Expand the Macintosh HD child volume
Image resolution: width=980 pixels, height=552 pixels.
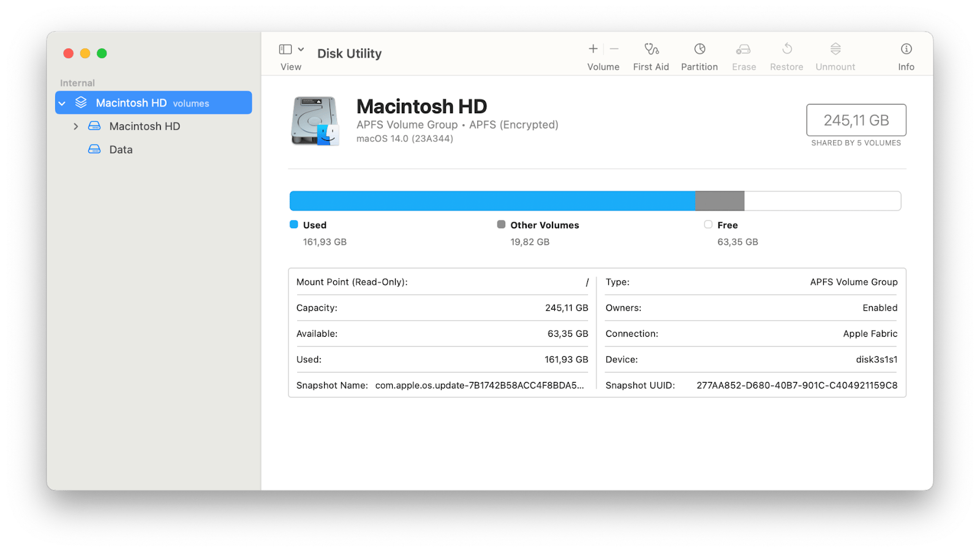(x=75, y=126)
